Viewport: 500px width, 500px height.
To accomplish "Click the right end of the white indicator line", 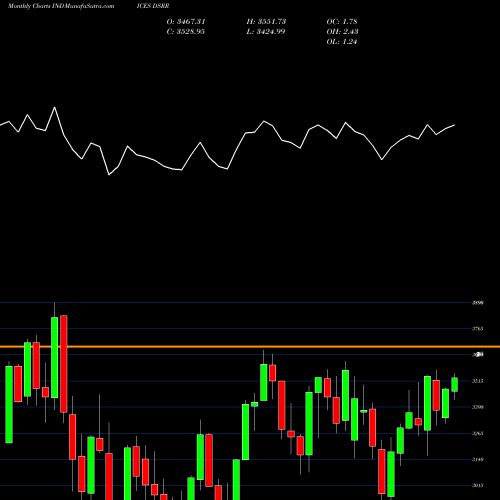I will click(454, 125).
